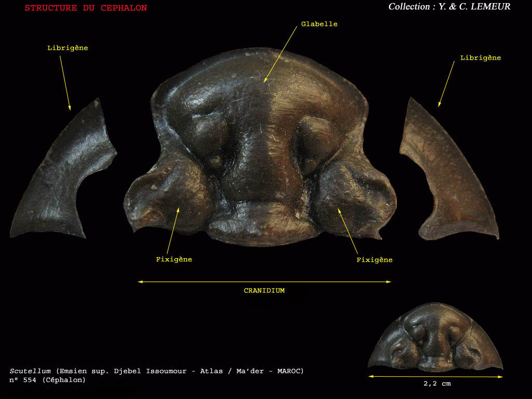
Task: Click the large central cranidium fossil
Action: (260, 151)
